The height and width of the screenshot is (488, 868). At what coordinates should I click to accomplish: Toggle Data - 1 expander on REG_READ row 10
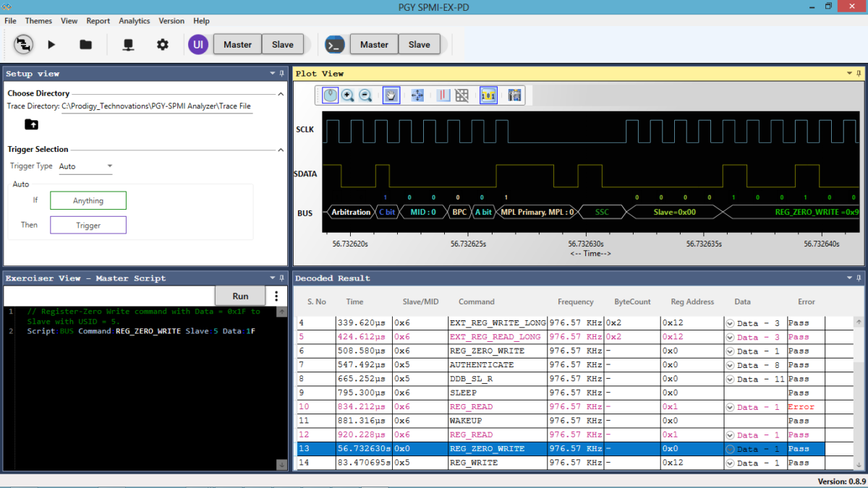pyautogui.click(x=728, y=407)
